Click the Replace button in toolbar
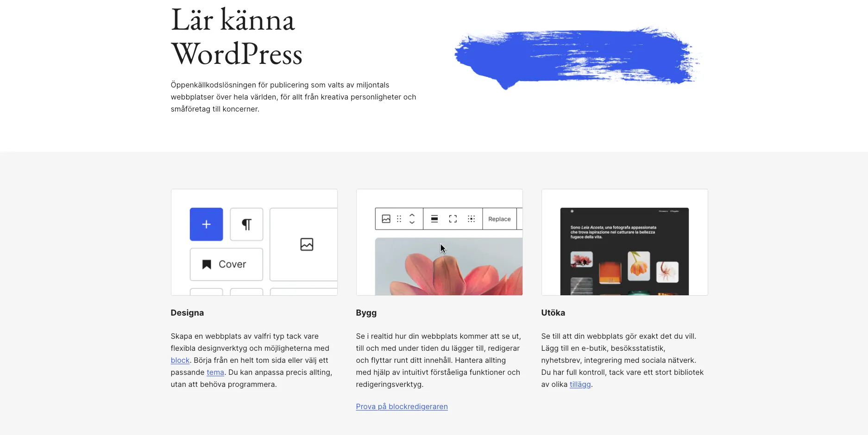 click(499, 219)
